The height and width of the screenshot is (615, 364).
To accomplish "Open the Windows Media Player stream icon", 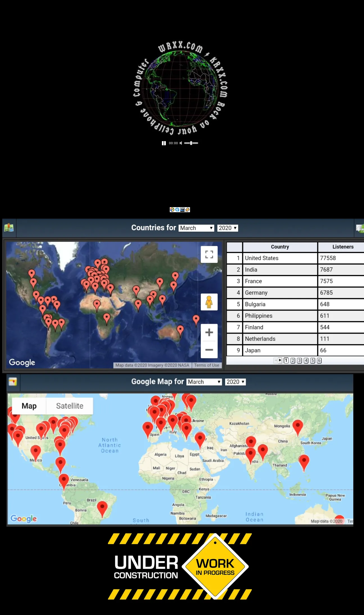I will click(x=172, y=209).
